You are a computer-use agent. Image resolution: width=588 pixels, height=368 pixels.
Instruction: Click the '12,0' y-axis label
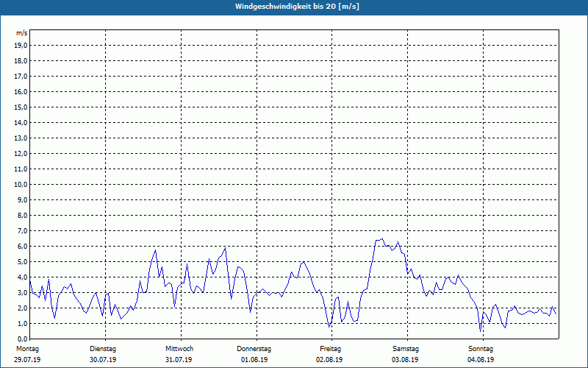point(21,154)
